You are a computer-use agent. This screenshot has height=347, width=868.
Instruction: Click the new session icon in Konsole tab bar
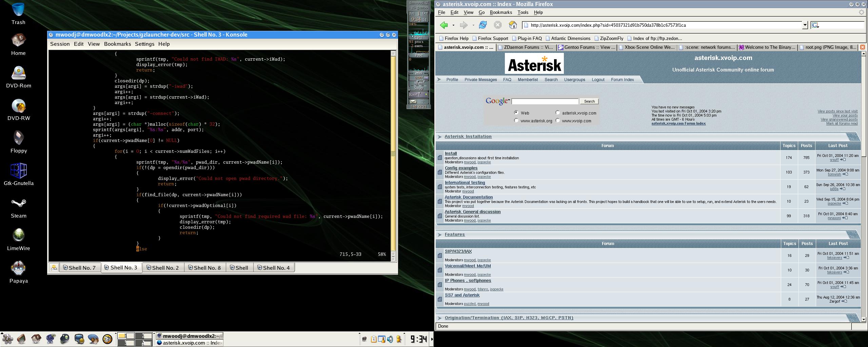pos(54,268)
